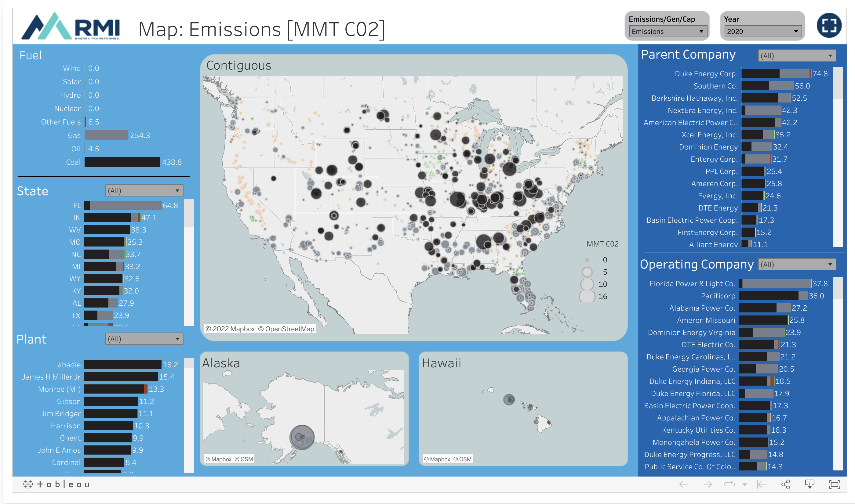Click the Tableau full screen toolbar icon
855x504 pixels.
(x=834, y=484)
